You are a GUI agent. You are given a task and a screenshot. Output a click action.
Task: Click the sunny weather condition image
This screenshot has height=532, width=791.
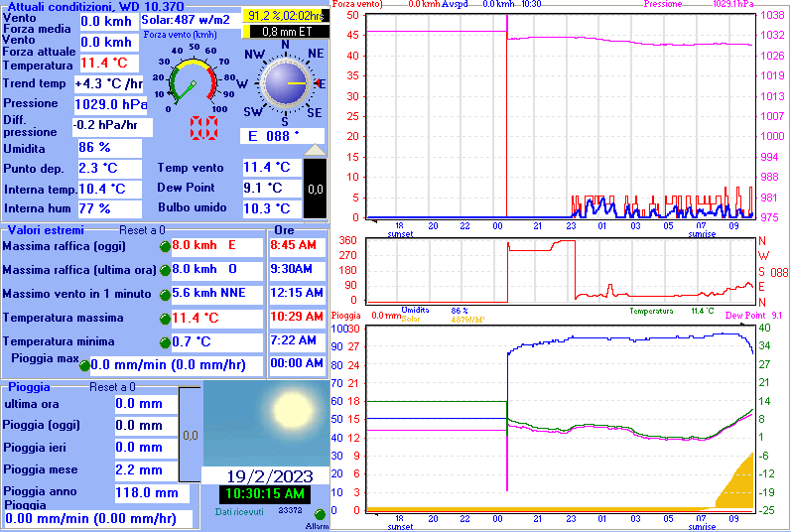point(266,424)
